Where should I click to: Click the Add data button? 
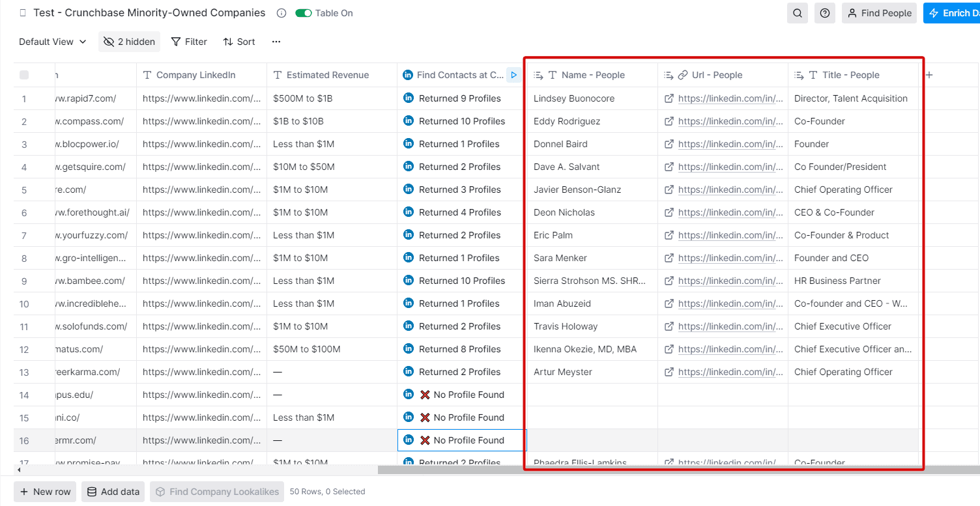click(x=113, y=492)
